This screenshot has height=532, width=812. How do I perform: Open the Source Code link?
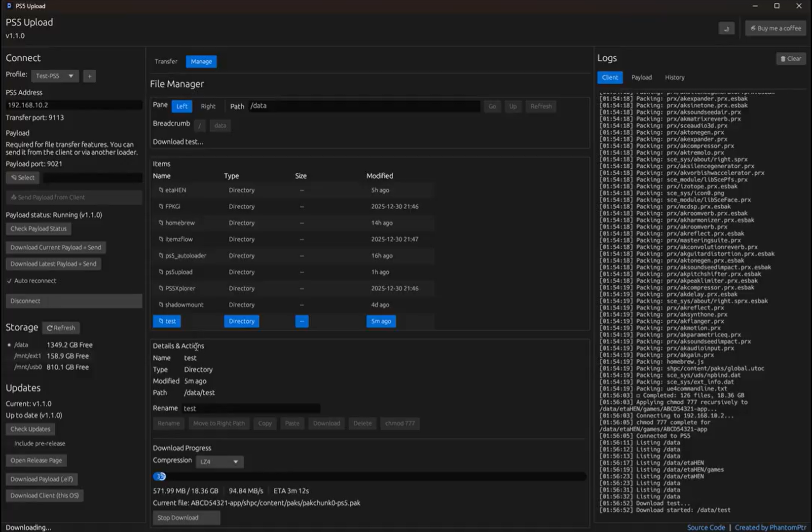tap(706, 528)
